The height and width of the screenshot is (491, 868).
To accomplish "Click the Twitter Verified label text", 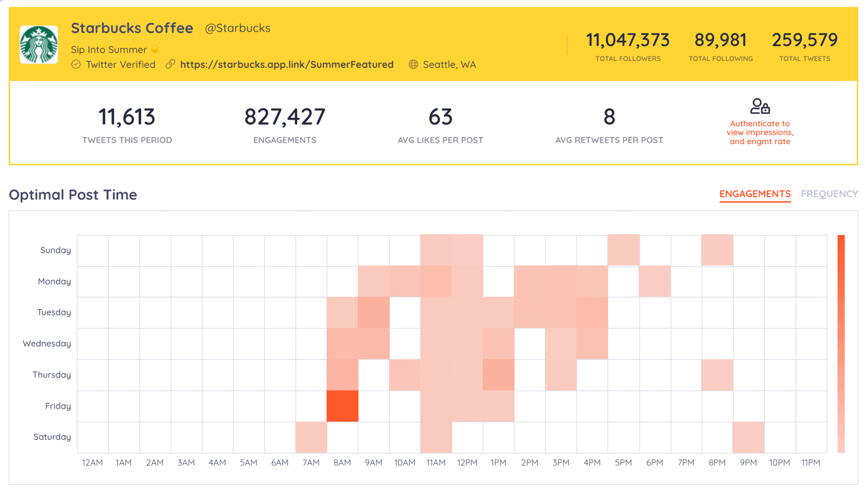I will pyautogui.click(x=121, y=64).
